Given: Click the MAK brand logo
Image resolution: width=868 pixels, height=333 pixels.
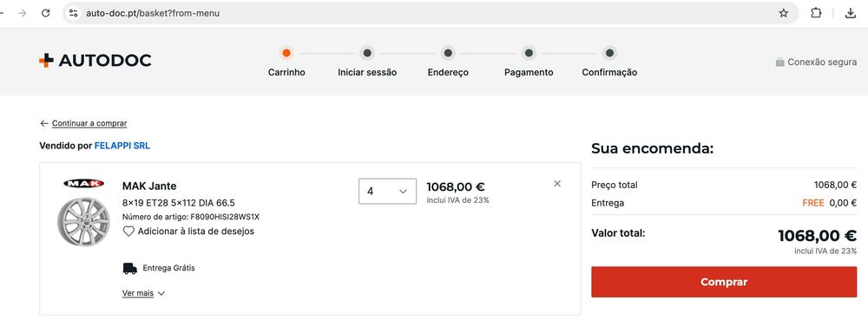Looking at the screenshot, I should 83,183.
